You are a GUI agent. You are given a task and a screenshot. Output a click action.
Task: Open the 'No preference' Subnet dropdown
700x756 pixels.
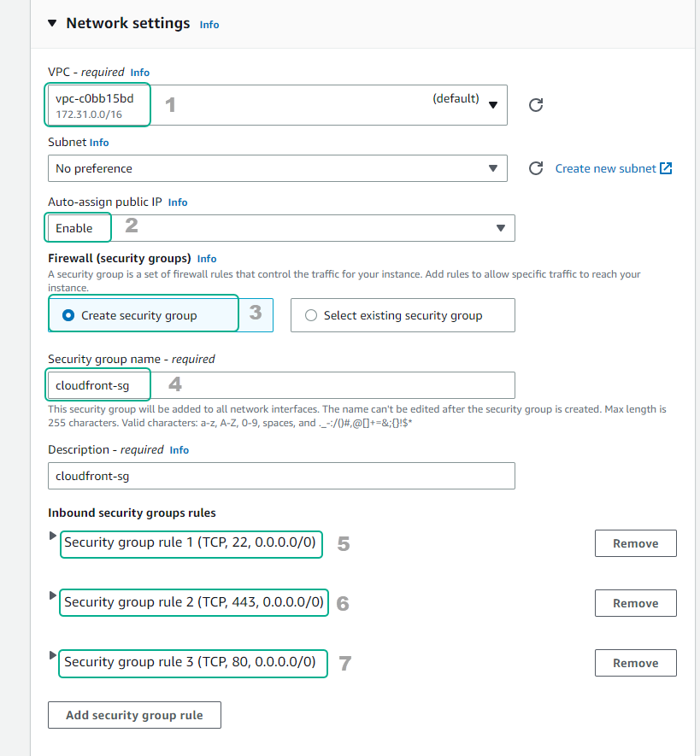pyautogui.click(x=493, y=167)
